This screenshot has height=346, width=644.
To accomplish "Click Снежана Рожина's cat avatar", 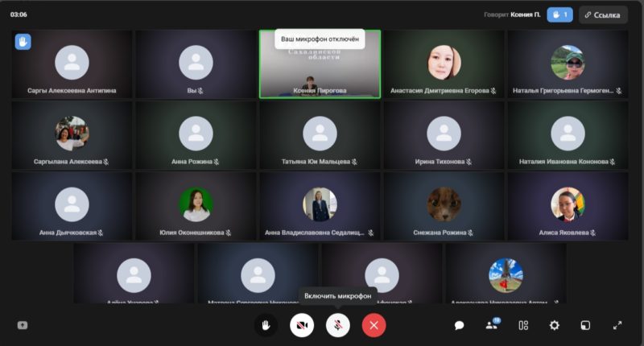I will (x=444, y=204).
